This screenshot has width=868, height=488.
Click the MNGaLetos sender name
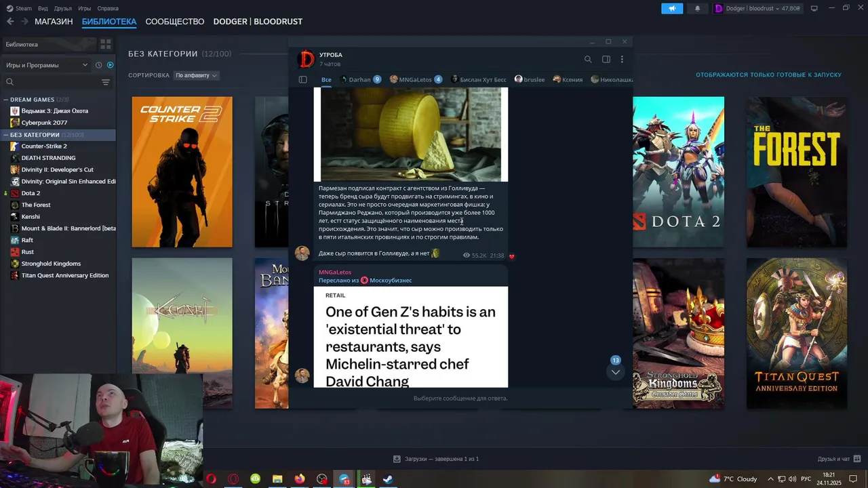pyautogui.click(x=335, y=272)
